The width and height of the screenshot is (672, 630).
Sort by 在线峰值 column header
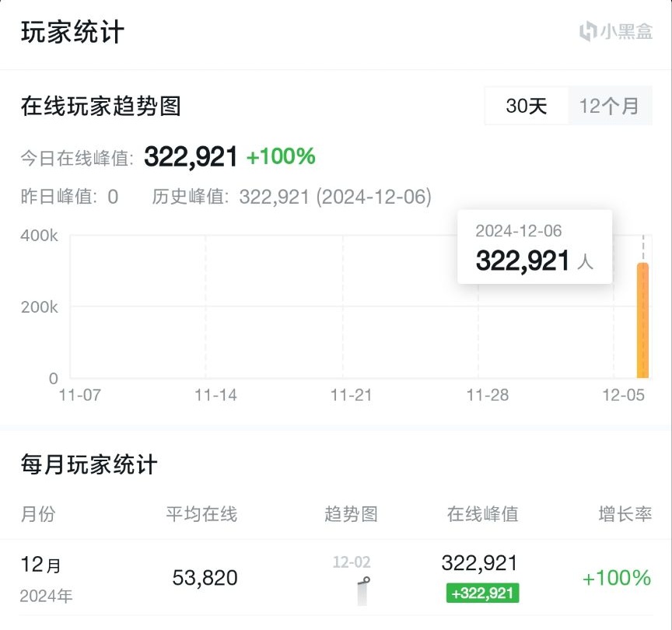(482, 514)
